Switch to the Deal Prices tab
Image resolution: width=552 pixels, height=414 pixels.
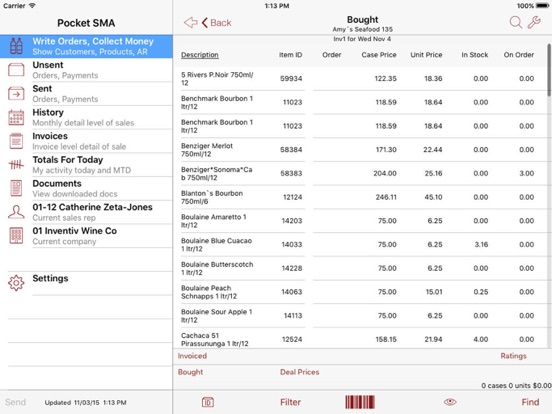pos(300,372)
